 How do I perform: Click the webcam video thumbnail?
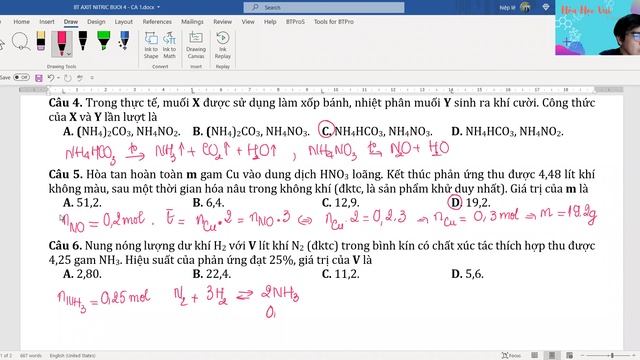click(598, 27)
